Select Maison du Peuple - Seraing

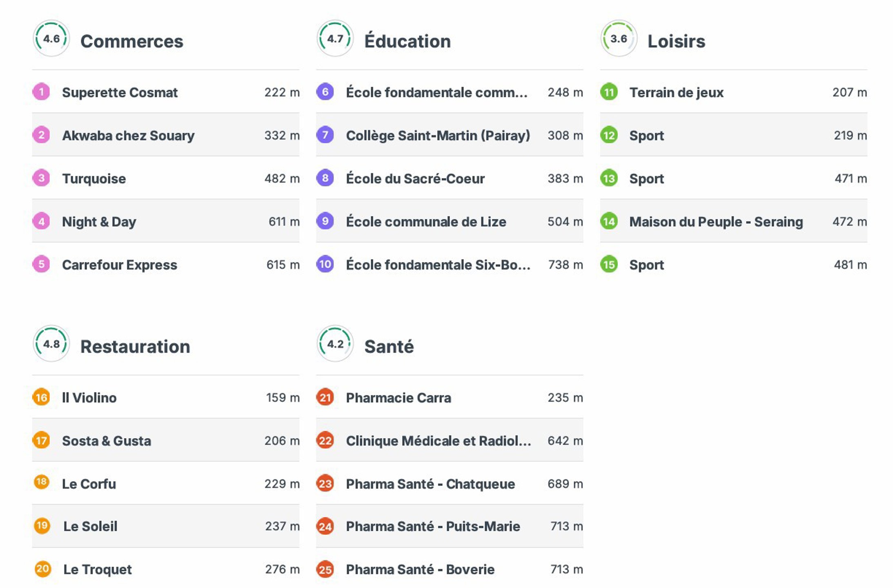pos(716,222)
